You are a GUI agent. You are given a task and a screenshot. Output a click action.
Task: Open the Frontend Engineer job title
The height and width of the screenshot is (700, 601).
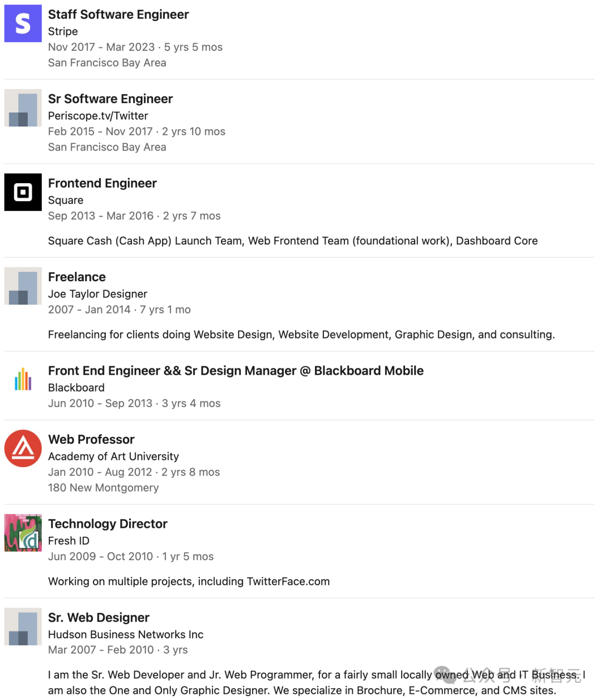(102, 183)
